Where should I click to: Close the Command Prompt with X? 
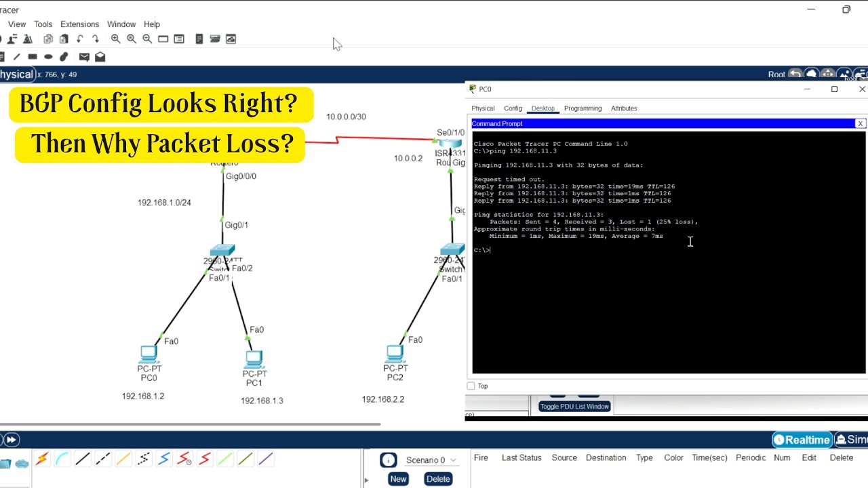click(860, 123)
